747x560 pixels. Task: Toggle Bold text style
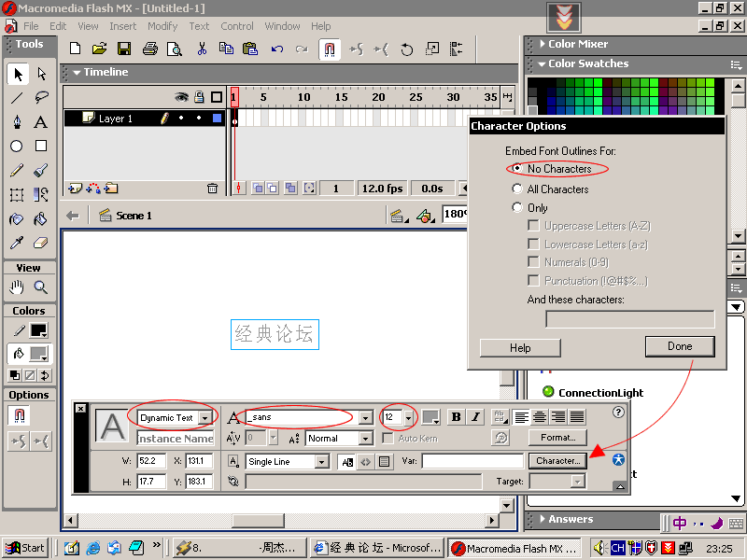tap(456, 416)
